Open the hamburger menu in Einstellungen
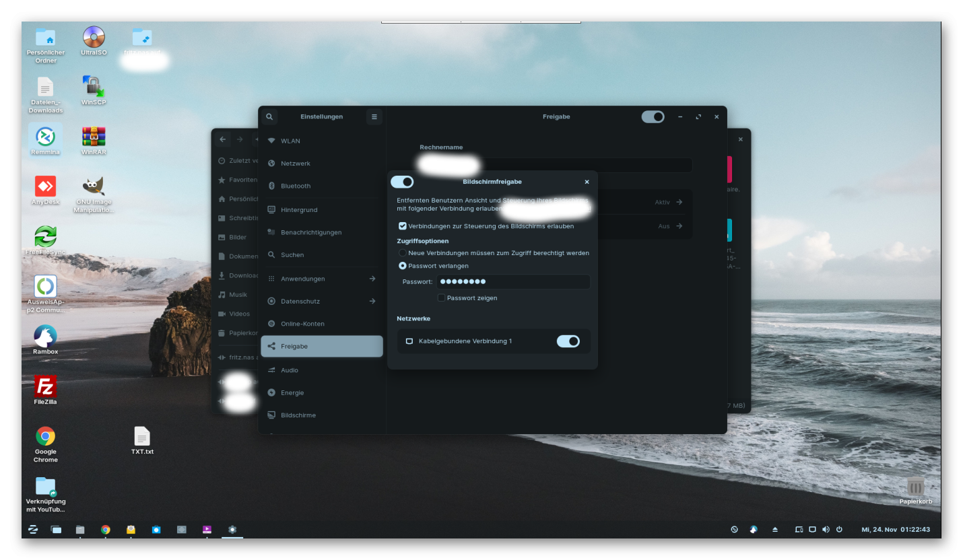Screen dimensions: 963x560 click(374, 116)
